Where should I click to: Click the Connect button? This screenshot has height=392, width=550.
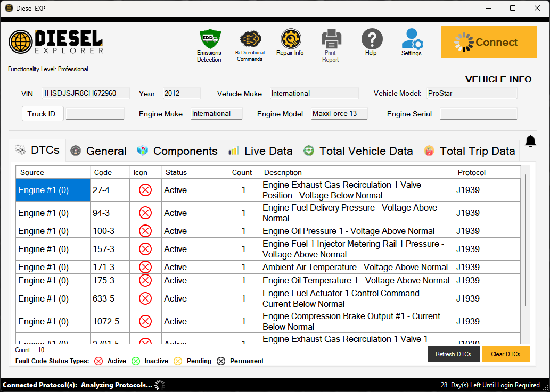(x=489, y=42)
